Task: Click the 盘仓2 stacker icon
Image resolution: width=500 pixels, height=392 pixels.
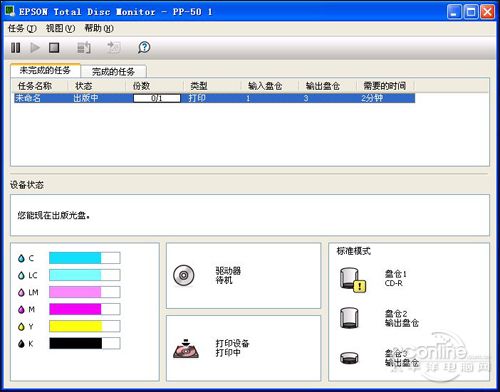Action: [349, 318]
